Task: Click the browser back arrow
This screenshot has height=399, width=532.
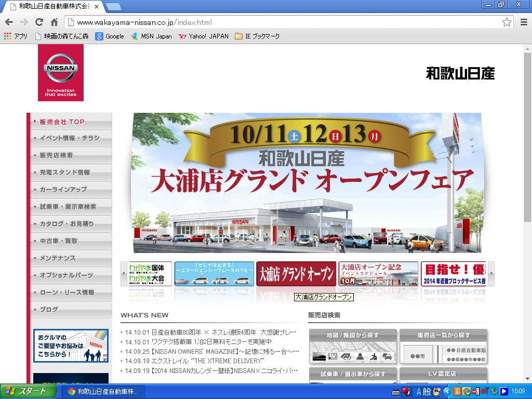Action: click(x=9, y=22)
